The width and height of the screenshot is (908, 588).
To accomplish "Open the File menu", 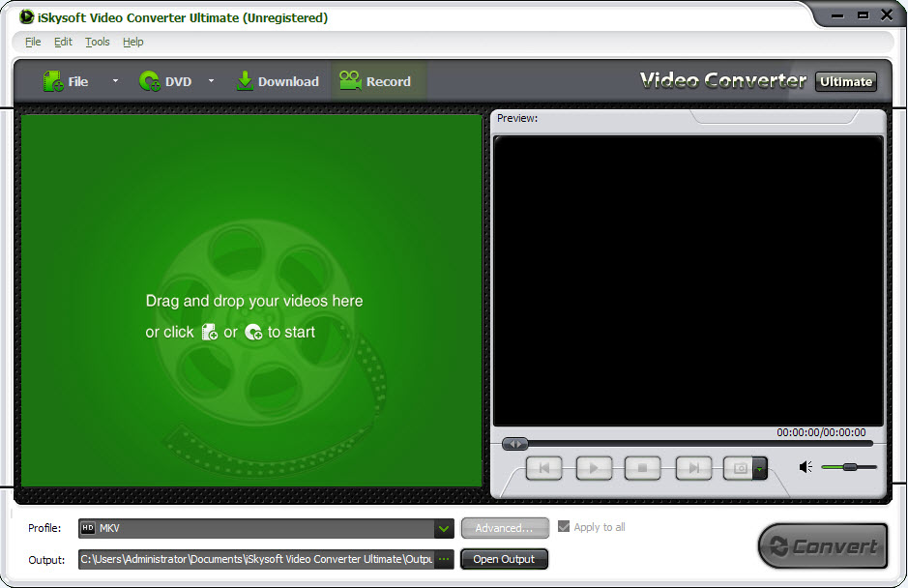I will pyautogui.click(x=33, y=42).
